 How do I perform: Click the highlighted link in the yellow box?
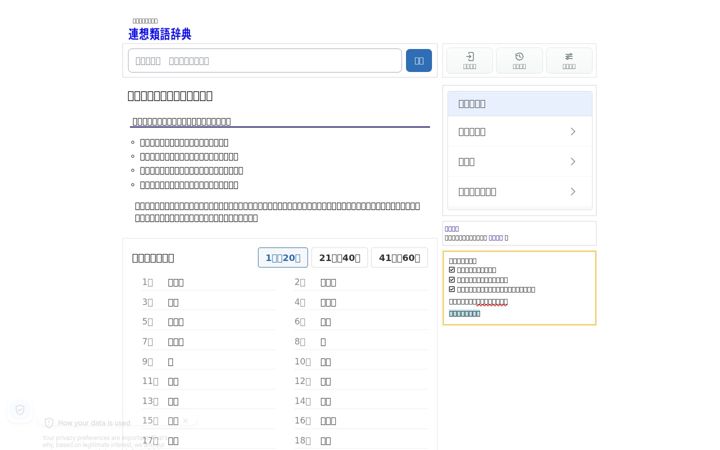pyautogui.click(x=464, y=314)
